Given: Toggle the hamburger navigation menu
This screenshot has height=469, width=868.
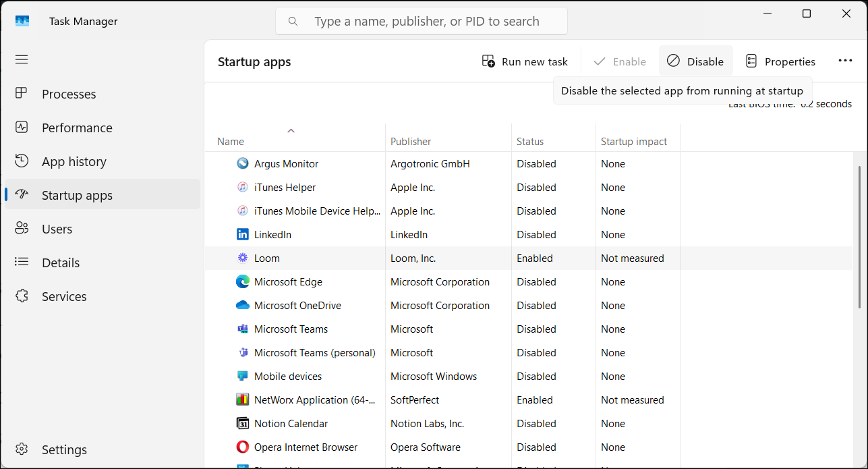Looking at the screenshot, I should coord(22,59).
